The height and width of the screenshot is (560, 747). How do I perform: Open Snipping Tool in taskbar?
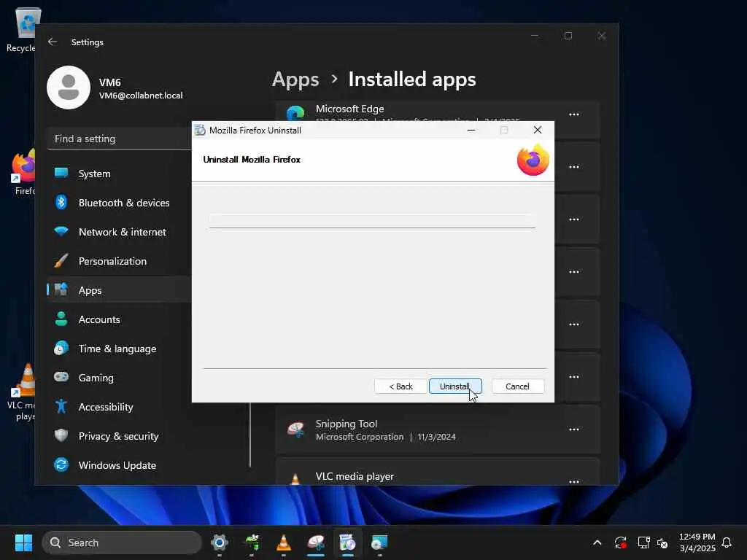316,542
